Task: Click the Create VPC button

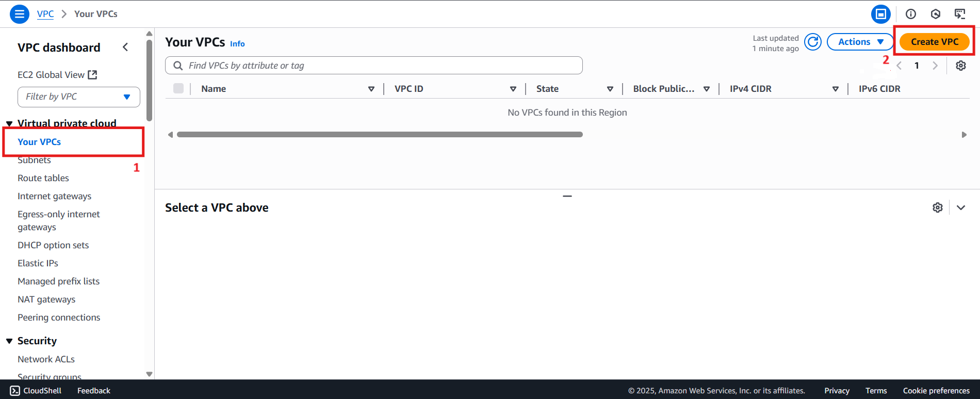Action: pos(934,42)
